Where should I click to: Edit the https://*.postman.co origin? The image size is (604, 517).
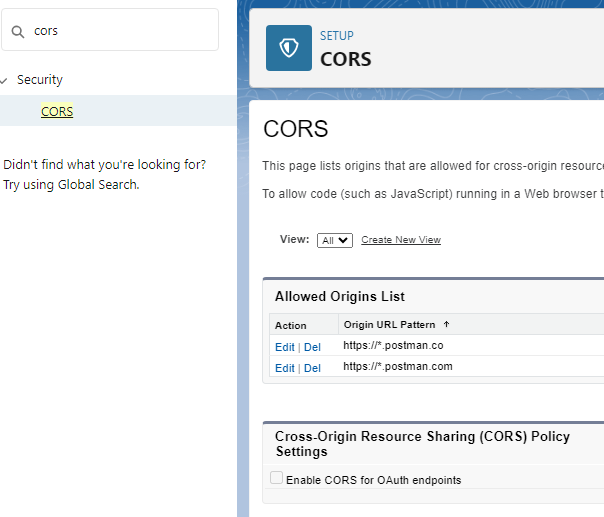(285, 347)
